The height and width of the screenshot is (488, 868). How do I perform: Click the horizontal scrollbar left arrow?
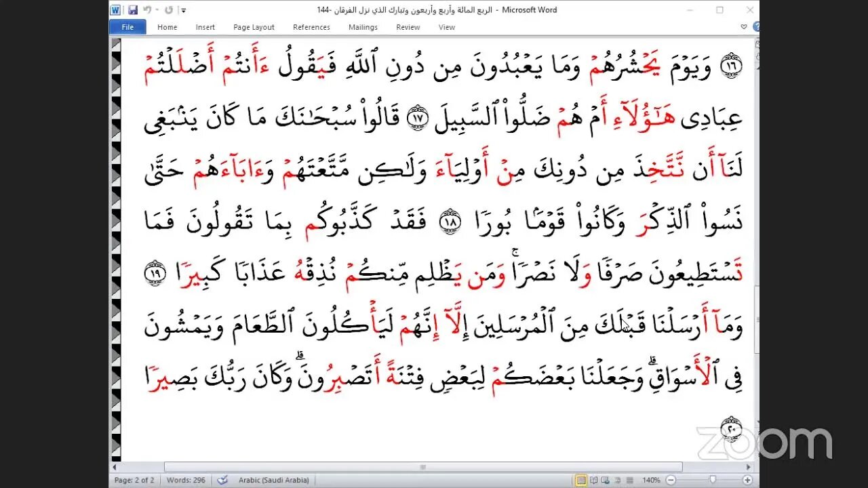coord(114,467)
